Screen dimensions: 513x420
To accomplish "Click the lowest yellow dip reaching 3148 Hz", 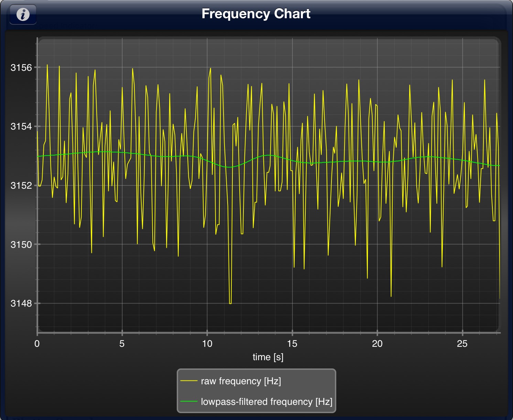I will pos(230,303).
